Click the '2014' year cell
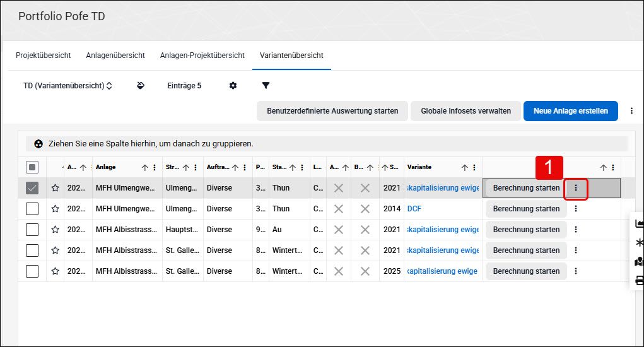The width and height of the screenshot is (644, 347). [392, 209]
